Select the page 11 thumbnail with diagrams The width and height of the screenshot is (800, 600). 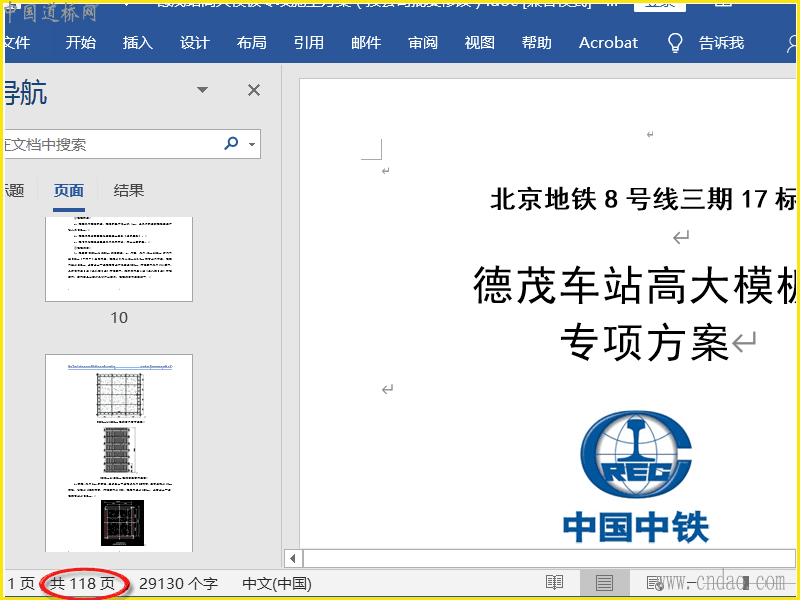[119, 453]
